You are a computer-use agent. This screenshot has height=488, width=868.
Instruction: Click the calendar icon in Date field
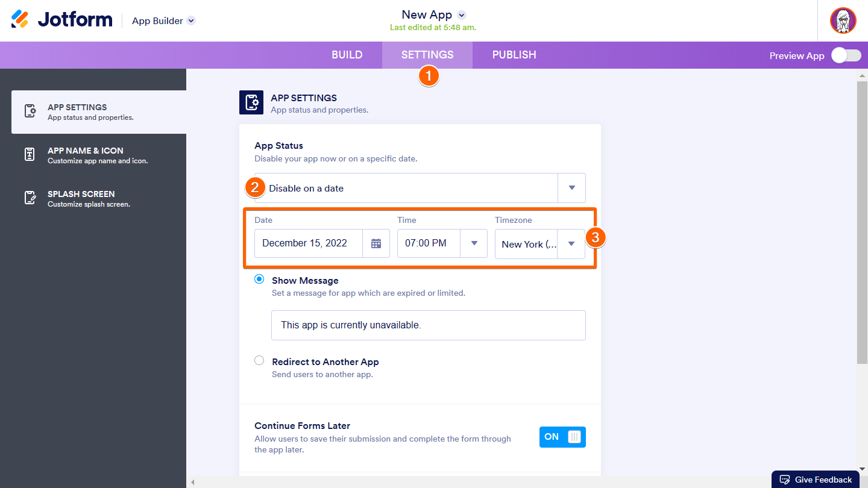click(x=376, y=243)
